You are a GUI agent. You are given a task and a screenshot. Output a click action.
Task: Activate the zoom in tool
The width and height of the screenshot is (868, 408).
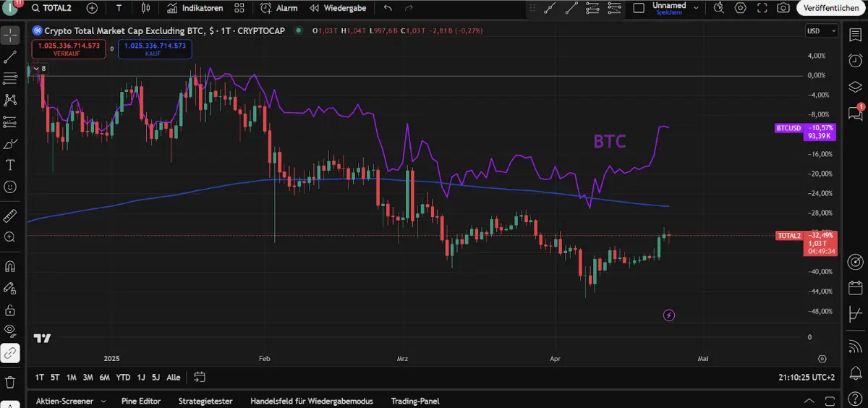point(10,237)
